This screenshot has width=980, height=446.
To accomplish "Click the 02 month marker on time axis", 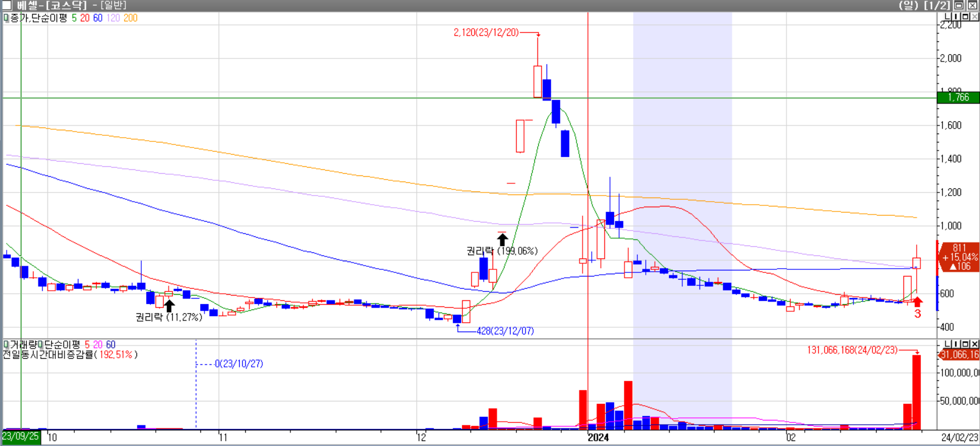I will pos(791,437).
